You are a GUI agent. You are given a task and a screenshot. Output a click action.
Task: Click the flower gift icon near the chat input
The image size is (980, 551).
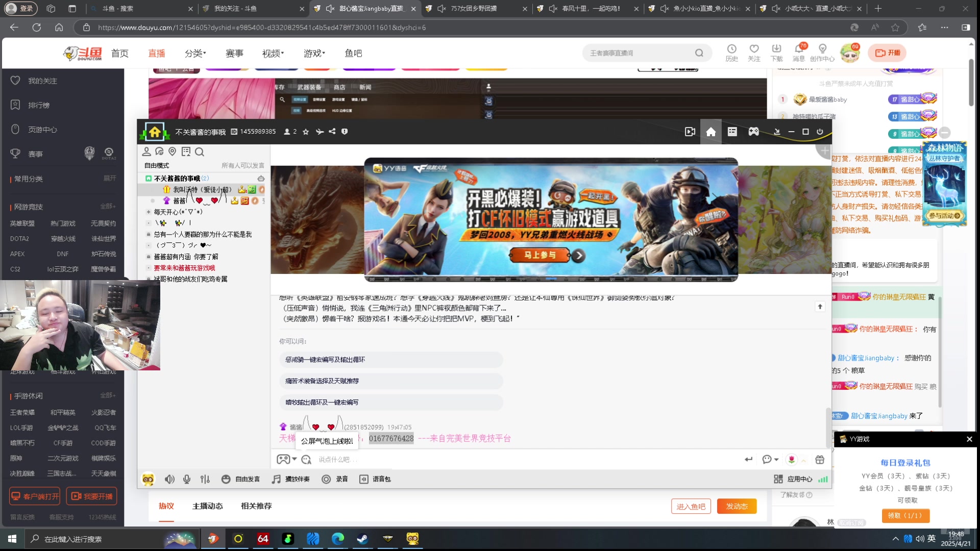pyautogui.click(x=791, y=460)
